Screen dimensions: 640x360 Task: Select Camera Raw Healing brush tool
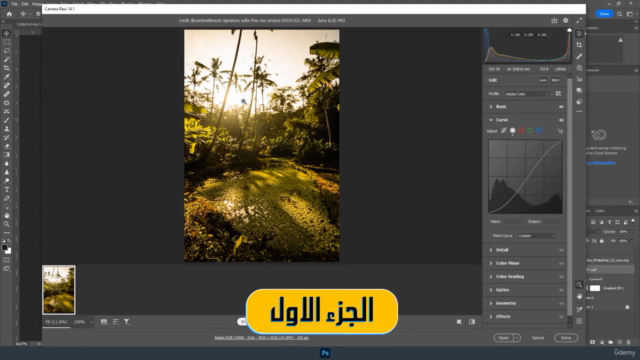click(579, 56)
